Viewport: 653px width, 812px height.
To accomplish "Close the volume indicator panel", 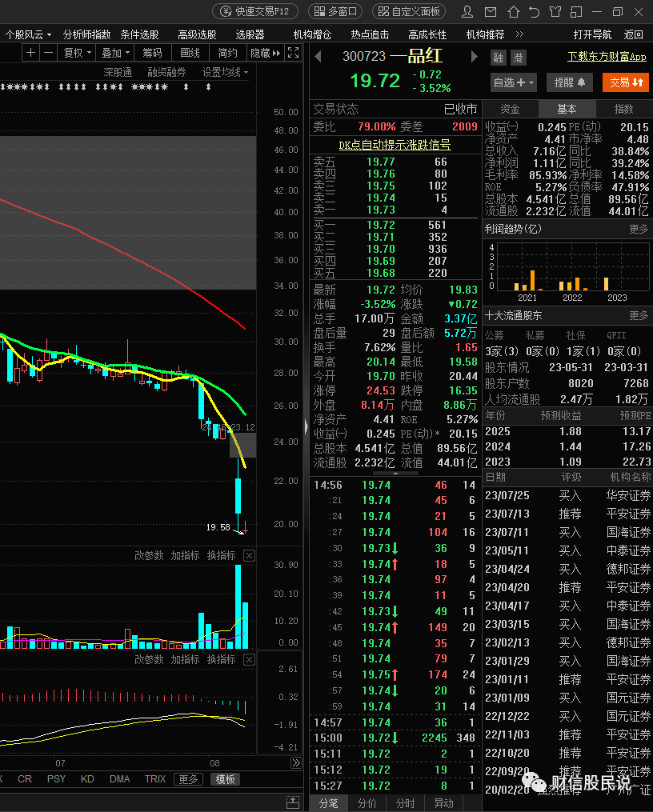I will (249, 556).
